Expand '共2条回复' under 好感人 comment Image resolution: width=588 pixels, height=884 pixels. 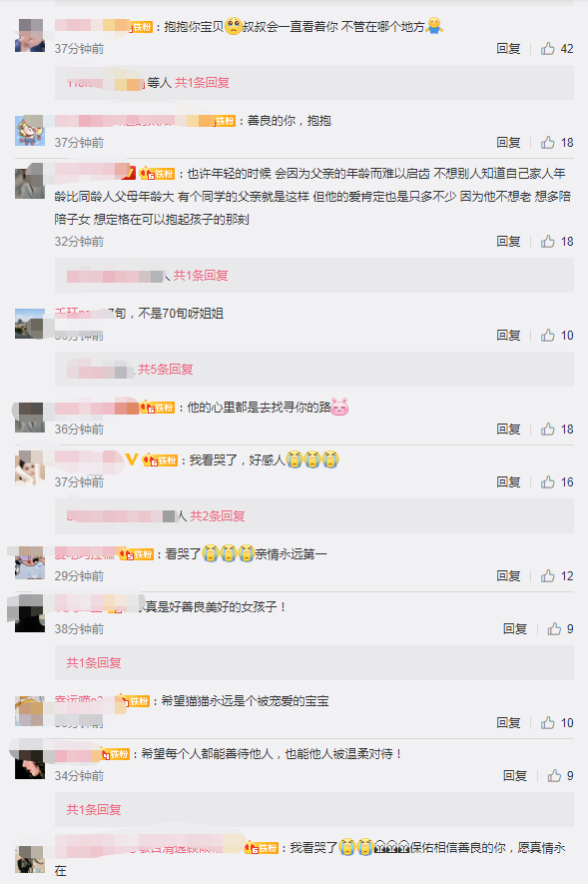pos(218,515)
